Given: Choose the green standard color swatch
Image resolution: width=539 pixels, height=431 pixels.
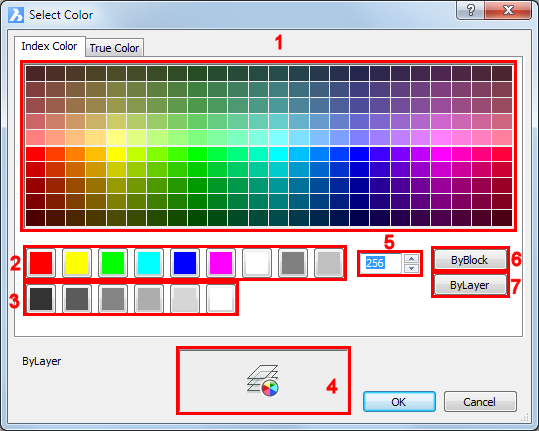Looking at the screenshot, I should point(113,263).
